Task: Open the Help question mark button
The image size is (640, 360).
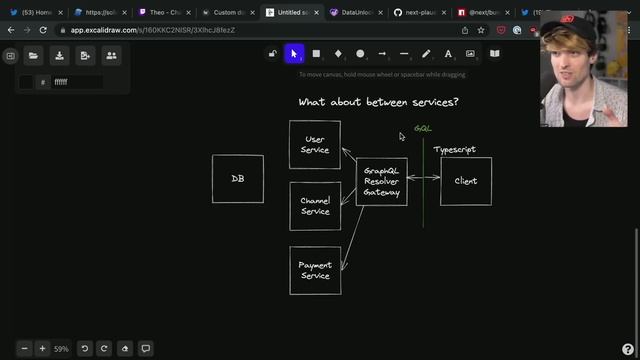Action: tap(628, 349)
